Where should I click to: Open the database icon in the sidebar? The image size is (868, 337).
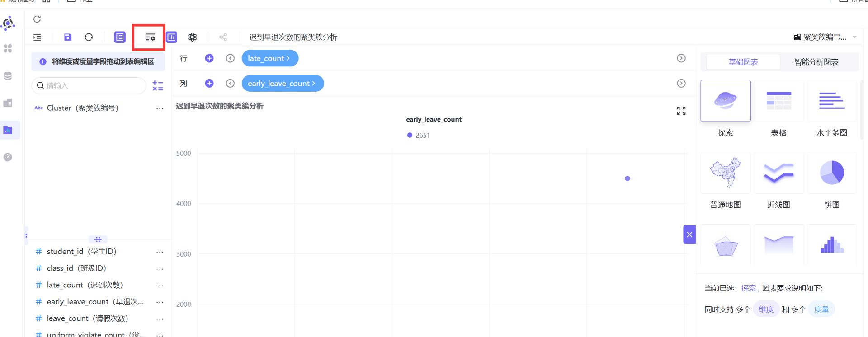pyautogui.click(x=8, y=76)
